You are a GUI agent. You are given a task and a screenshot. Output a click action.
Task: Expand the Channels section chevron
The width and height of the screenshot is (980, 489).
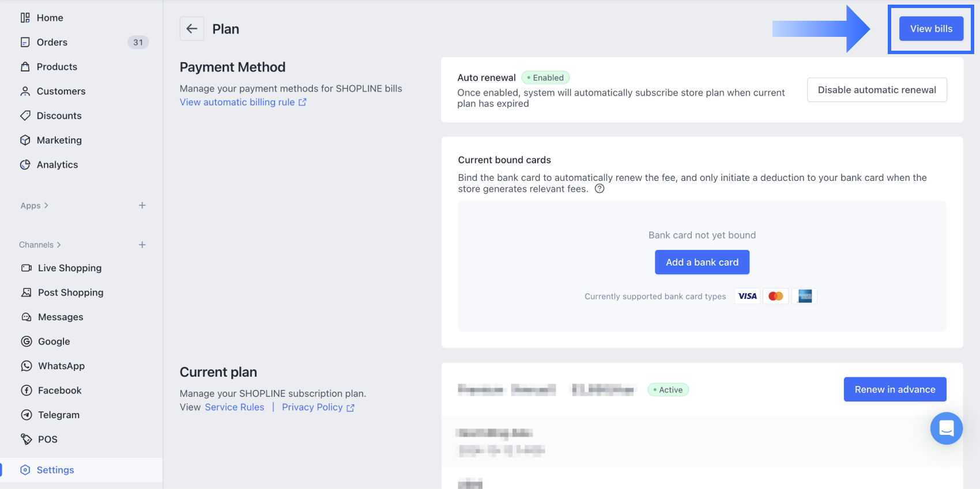click(x=59, y=245)
